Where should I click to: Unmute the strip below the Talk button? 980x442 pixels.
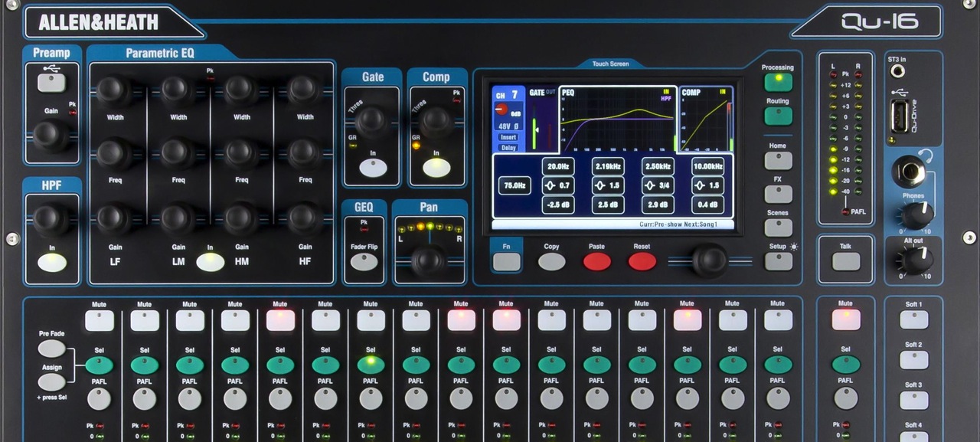(x=845, y=320)
